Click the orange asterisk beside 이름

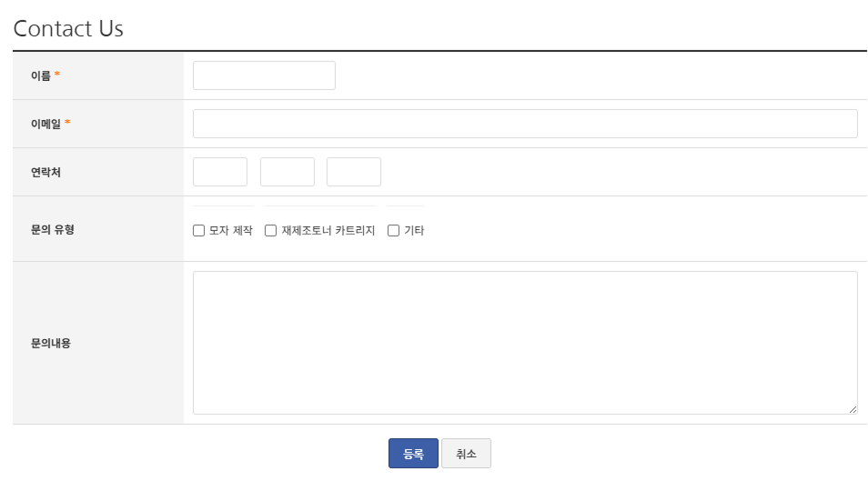pyautogui.click(x=57, y=75)
